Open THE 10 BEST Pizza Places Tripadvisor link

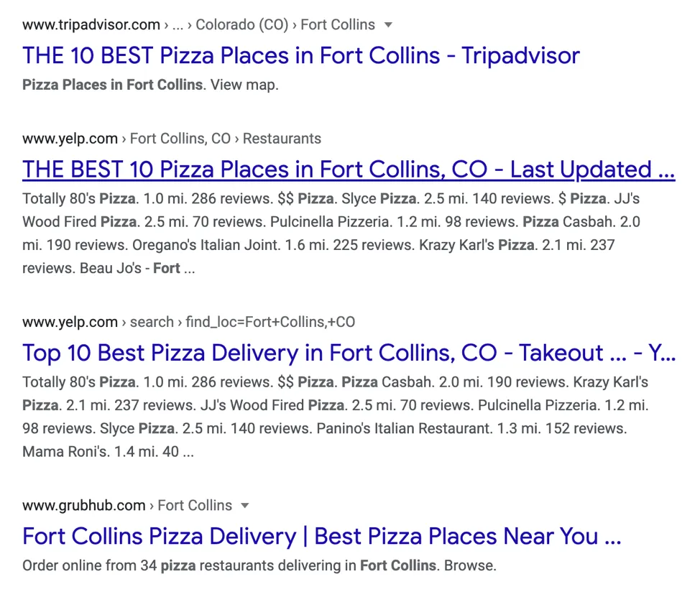(300, 55)
